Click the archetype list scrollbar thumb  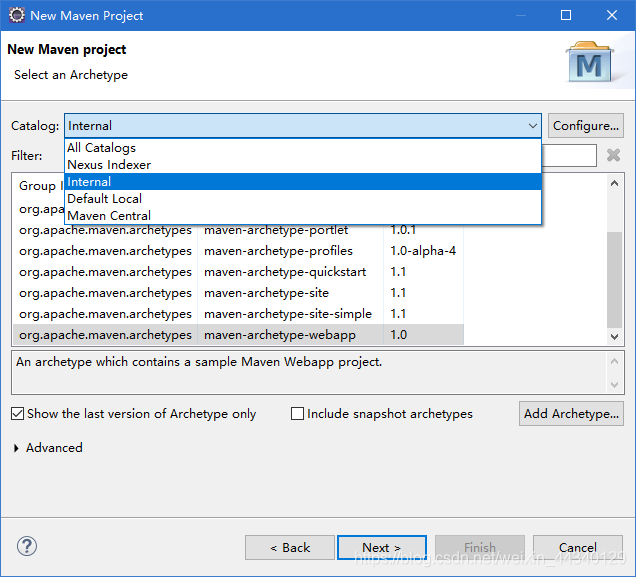(615, 279)
